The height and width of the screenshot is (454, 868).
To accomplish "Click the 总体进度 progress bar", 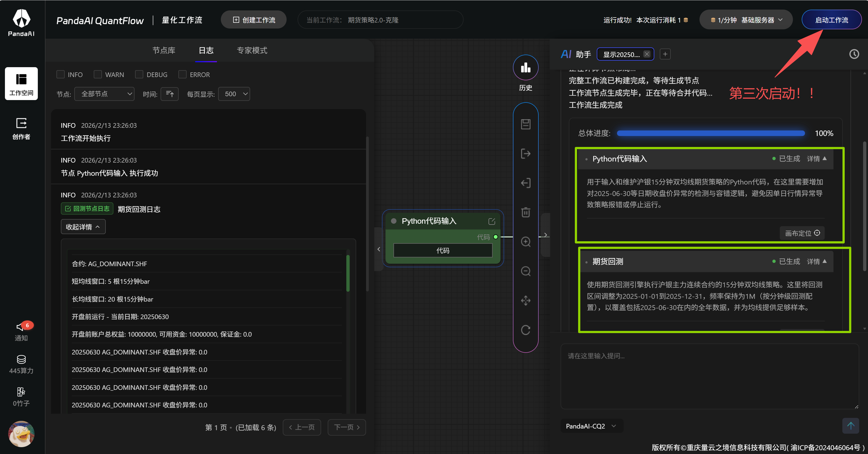I will 711,133.
